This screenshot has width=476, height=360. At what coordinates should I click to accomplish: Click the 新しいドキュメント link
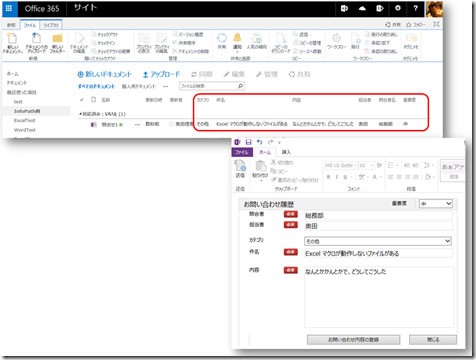point(105,74)
